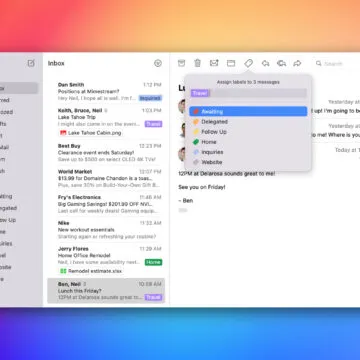Forward the message
360x360 pixels.
[297, 63]
